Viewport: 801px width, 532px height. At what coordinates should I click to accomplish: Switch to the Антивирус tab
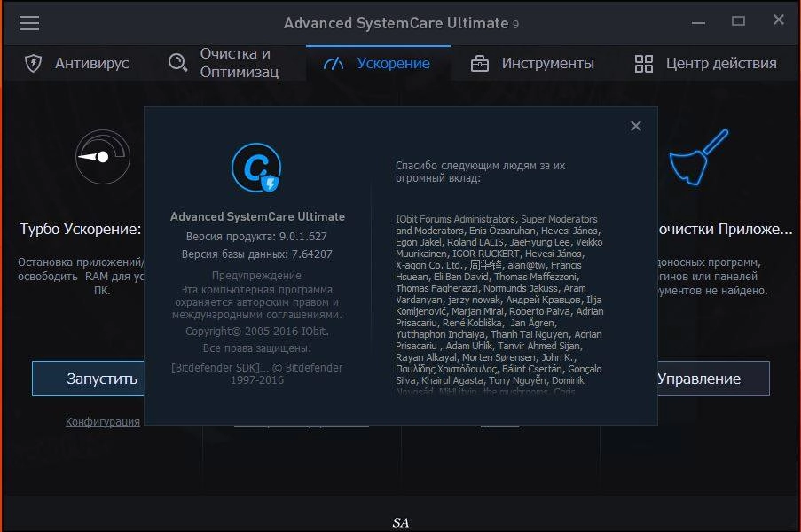coord(76,63)
